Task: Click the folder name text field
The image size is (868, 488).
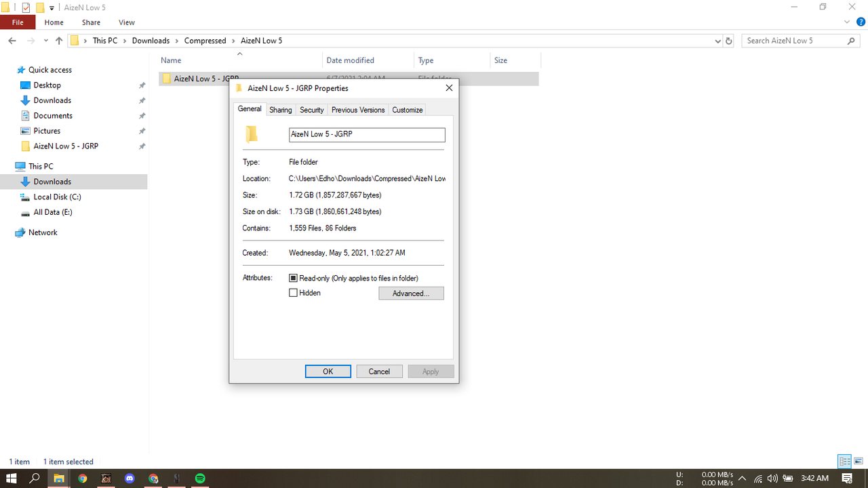Action: (367, 134)
